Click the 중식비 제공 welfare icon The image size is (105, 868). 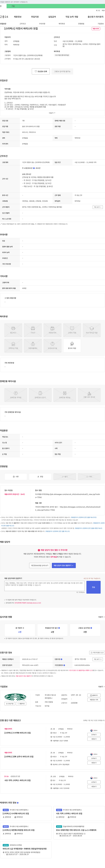click(x=72, y=346)
